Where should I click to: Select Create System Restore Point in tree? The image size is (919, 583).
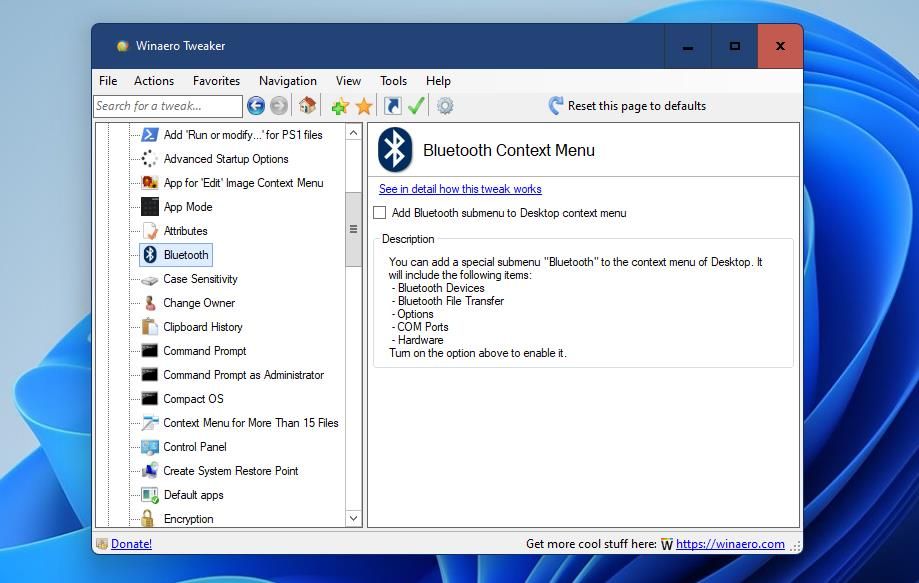[230, 471]
